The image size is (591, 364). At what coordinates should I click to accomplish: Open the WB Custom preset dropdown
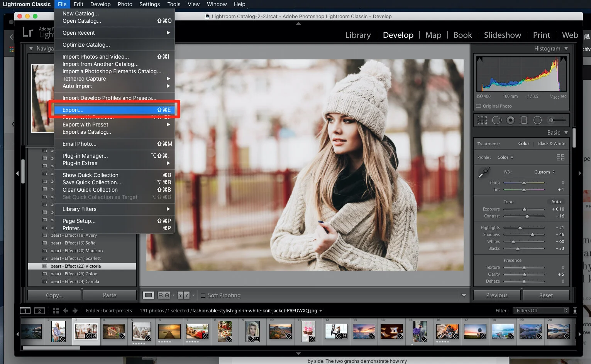tap(545, 172)
